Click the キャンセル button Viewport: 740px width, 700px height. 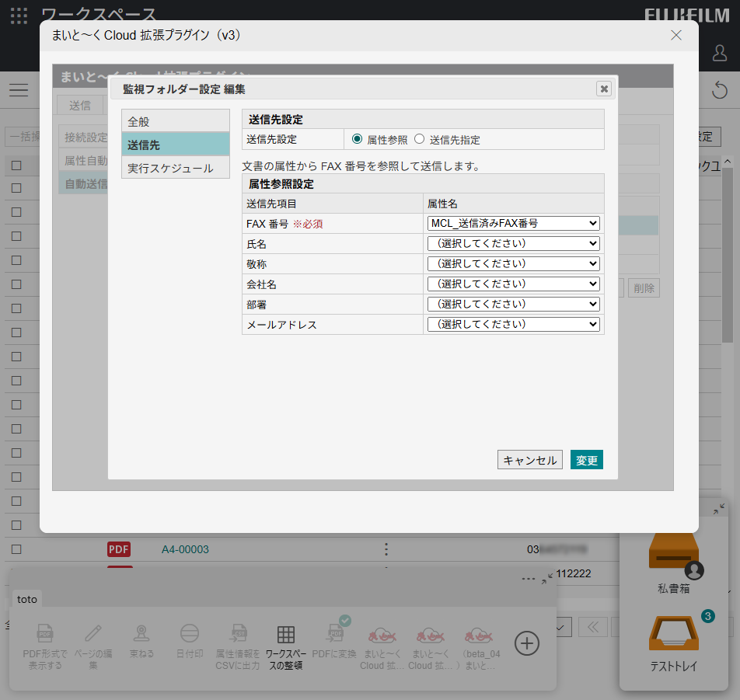tap(529, 460)
